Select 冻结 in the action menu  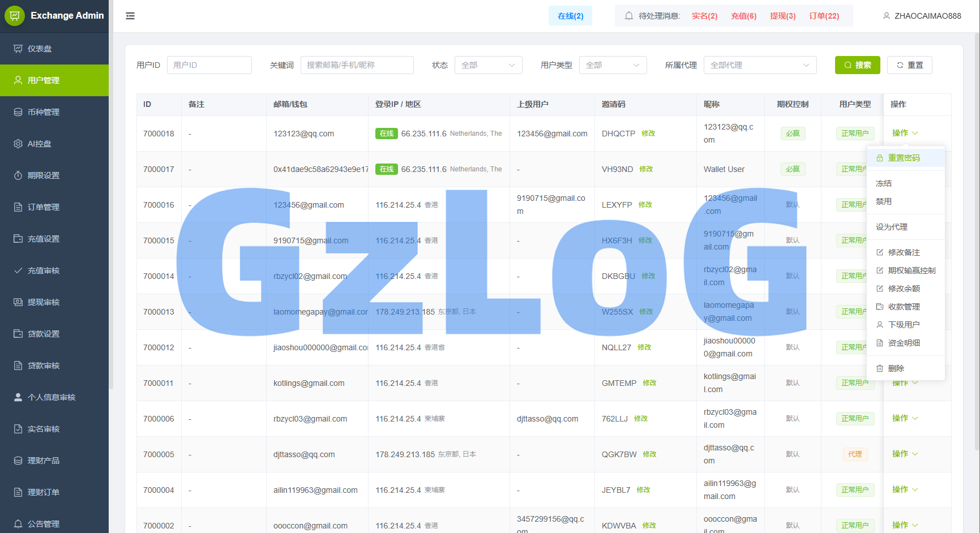point(905,183)
